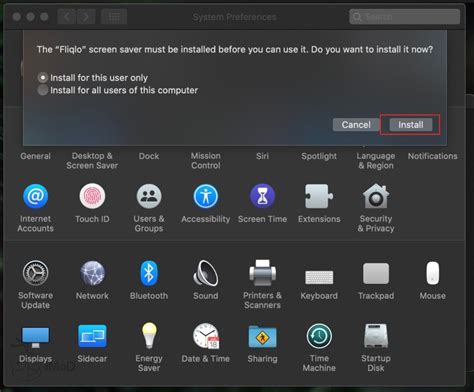Open the Screen Time pane

click(x=262, y=196)
